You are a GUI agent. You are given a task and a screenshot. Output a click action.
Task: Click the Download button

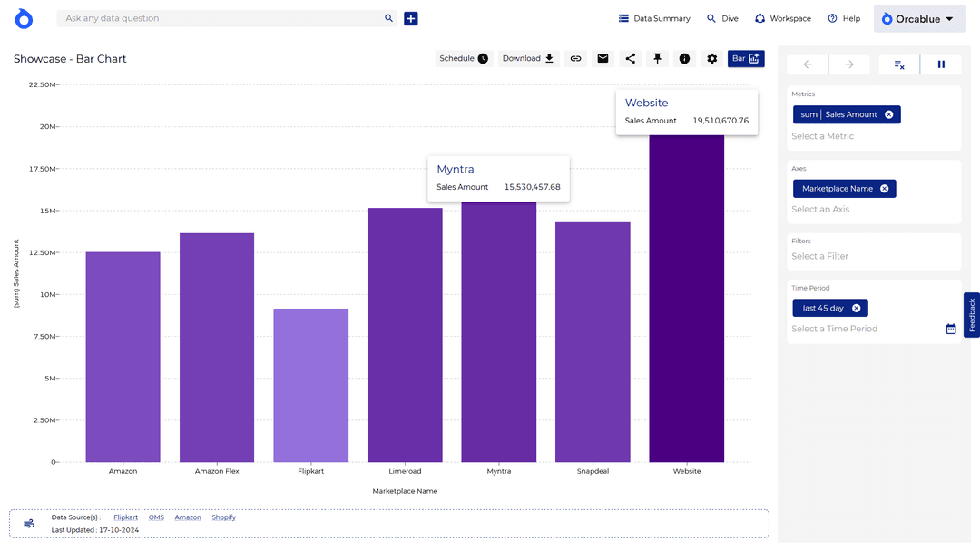(x=528, y=59)
